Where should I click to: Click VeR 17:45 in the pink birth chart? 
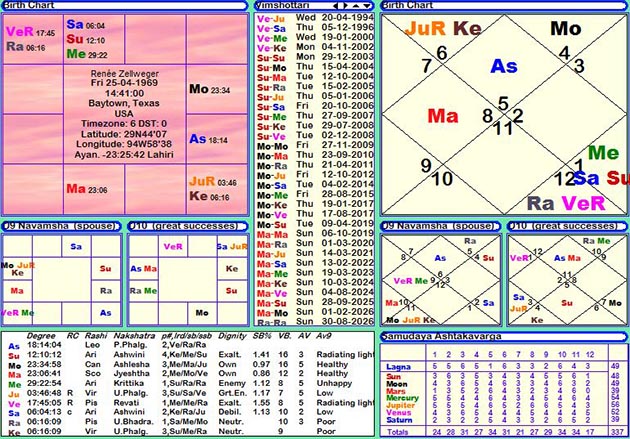click(x=31, y=32)
